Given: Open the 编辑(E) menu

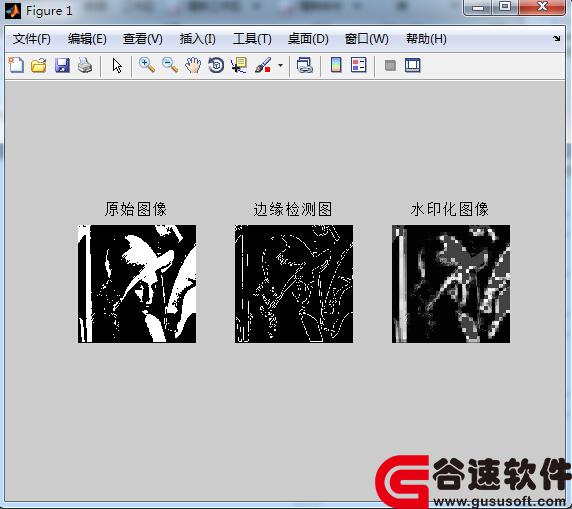Looking at the screenshot, I should [x=87, y=39].
